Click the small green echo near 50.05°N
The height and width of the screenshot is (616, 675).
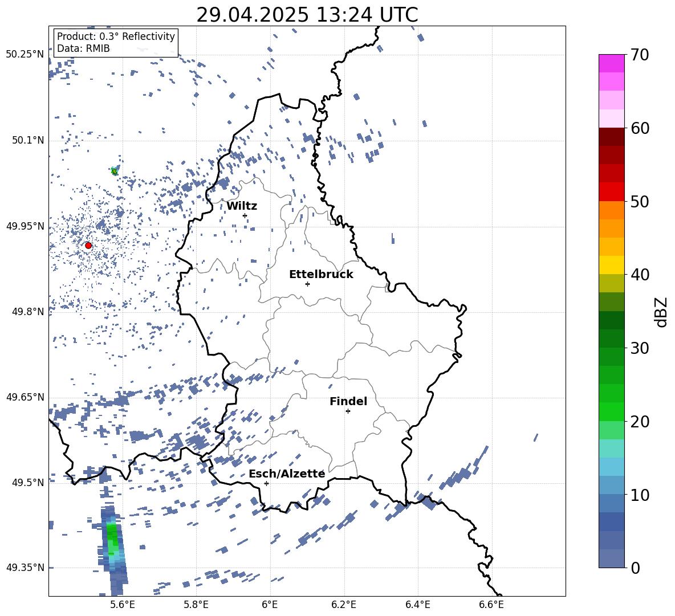pos(114,171)
